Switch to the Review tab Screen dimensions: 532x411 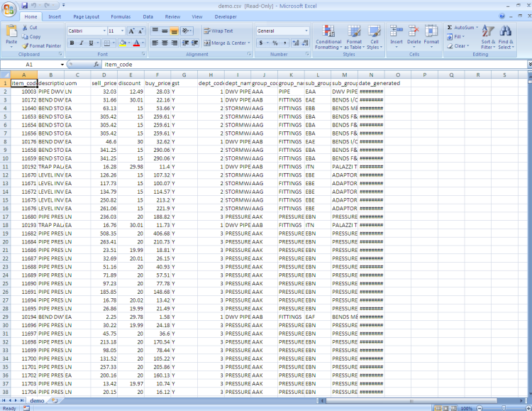pyautogui.click(x=172, y=16)
